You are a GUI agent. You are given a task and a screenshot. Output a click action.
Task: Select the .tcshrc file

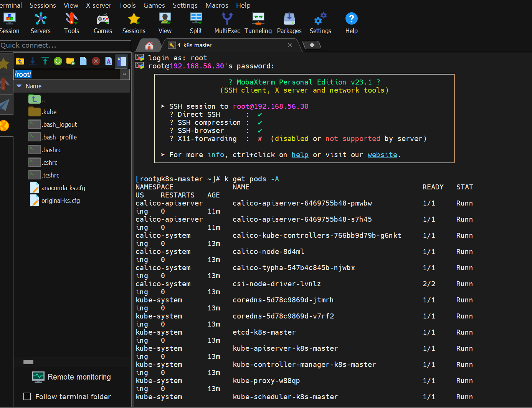click(x=45, y=175)
